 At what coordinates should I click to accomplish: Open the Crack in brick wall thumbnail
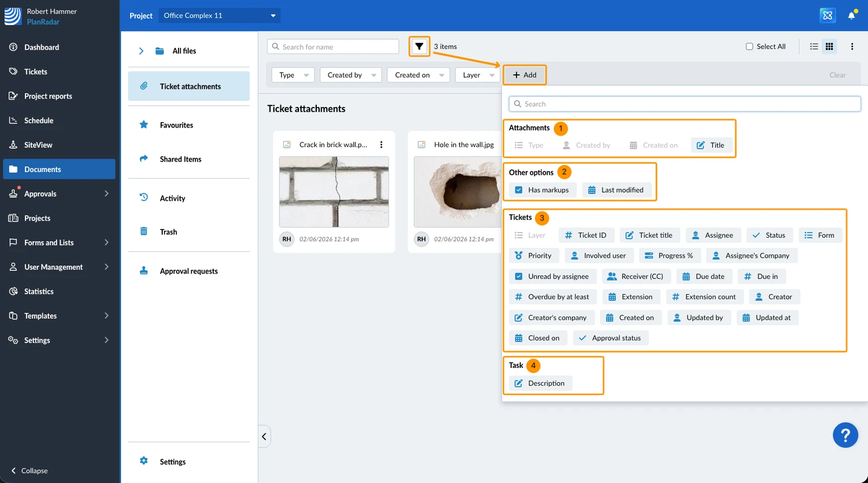[x=334, y=192]
